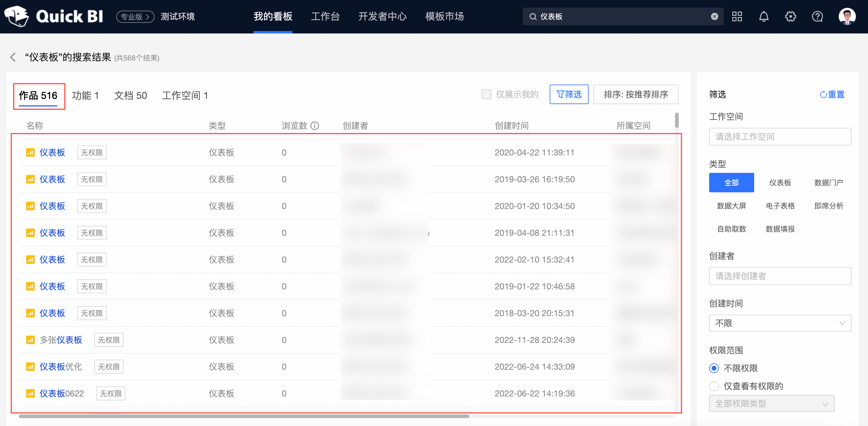Image resolution: width=868 pixels, height=426 pixels.
Task: Select the 仅查看有权限的 radio option
Action: [714, 386]
